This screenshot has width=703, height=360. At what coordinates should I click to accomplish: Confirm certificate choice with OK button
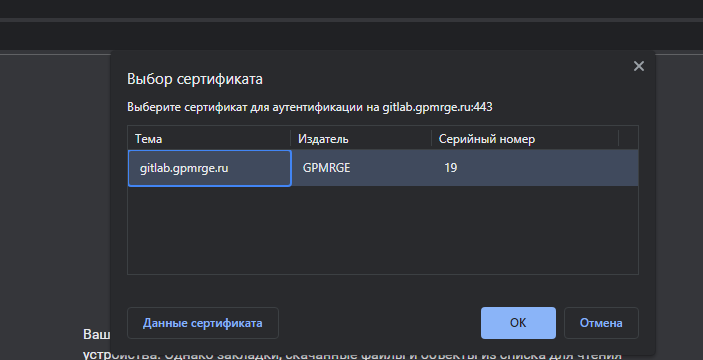point(518,323)
